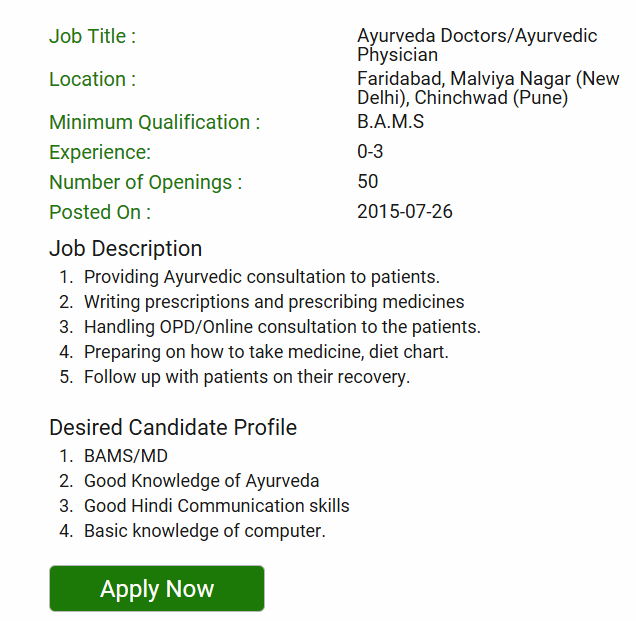Click the Writing prescriptions list item

point(274,301)
